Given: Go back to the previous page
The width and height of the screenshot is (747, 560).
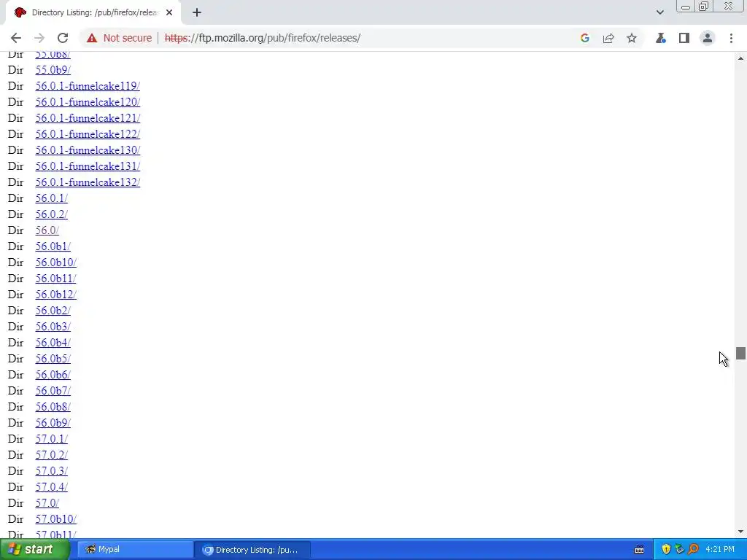Looking at the screenshot, I should click(16, 38).
